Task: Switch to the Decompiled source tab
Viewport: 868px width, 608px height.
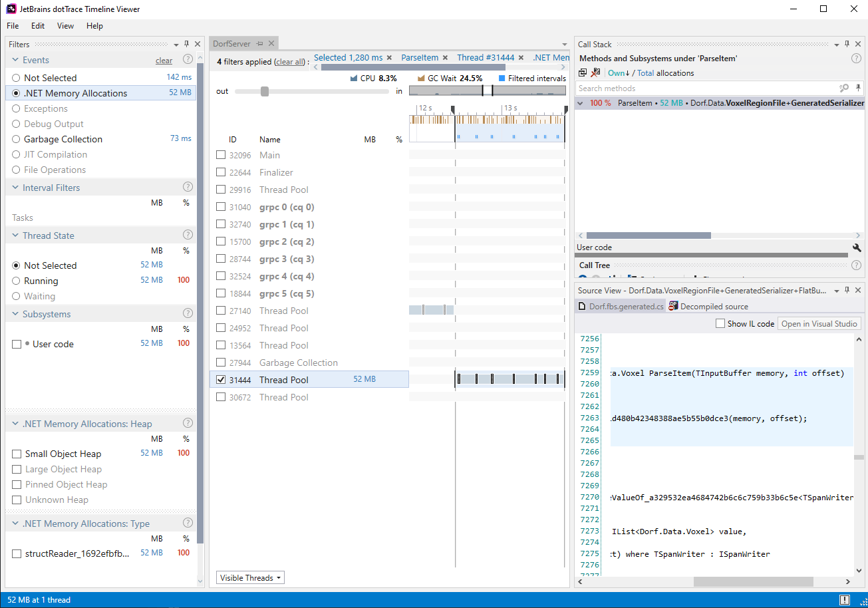Action: tap(708, 307)
